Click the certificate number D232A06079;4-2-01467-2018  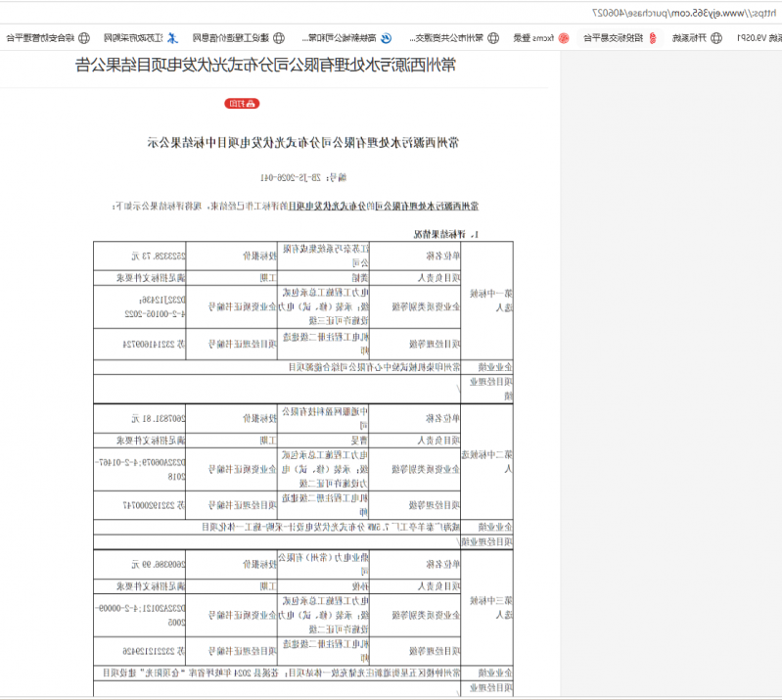point(140,469)
